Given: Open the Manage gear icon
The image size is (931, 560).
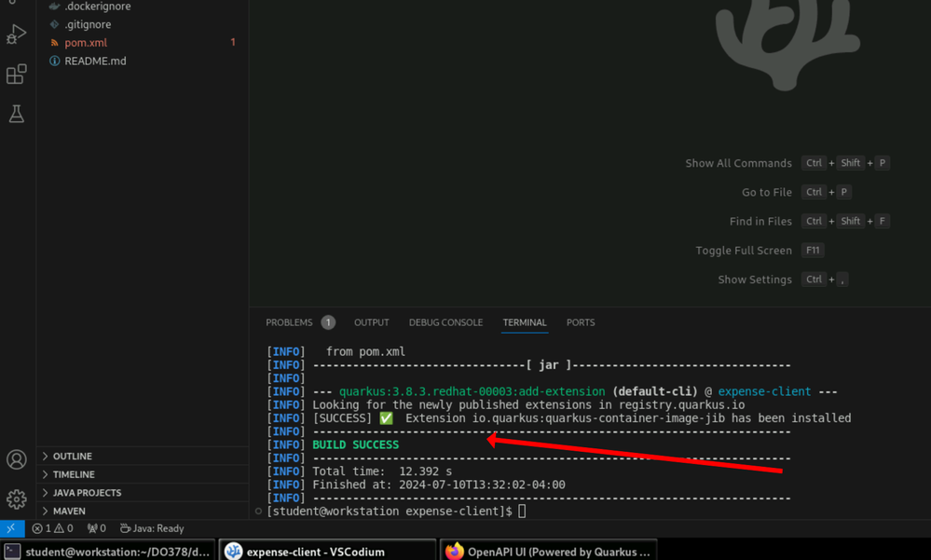Looking at the screenshot, I should point(16,499).
